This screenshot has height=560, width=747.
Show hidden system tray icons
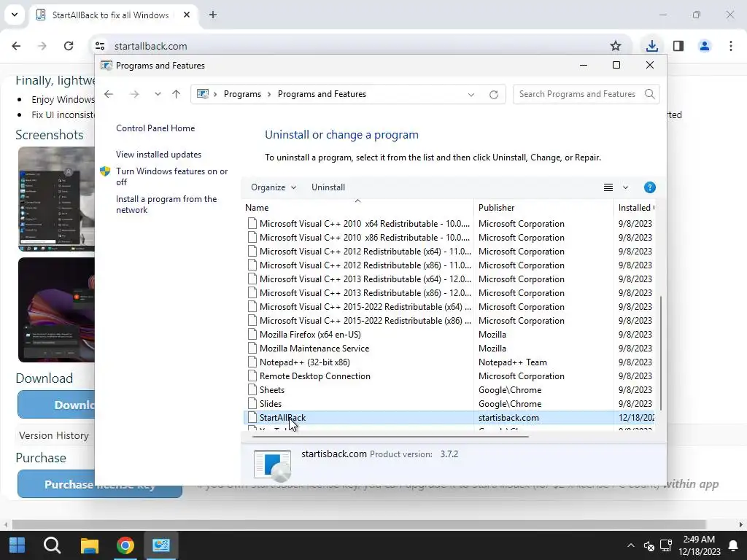click(x=631, y=545)
